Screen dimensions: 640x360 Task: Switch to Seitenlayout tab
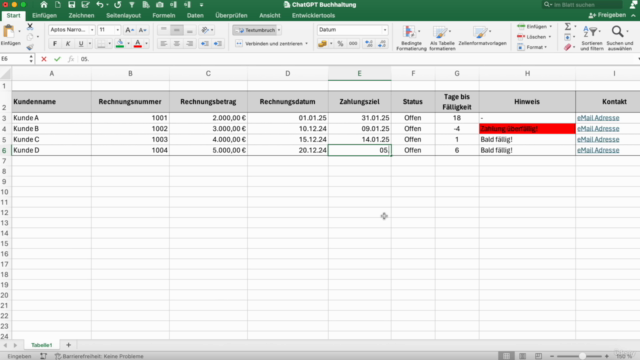pyautogui.click(x=123, y=16)
